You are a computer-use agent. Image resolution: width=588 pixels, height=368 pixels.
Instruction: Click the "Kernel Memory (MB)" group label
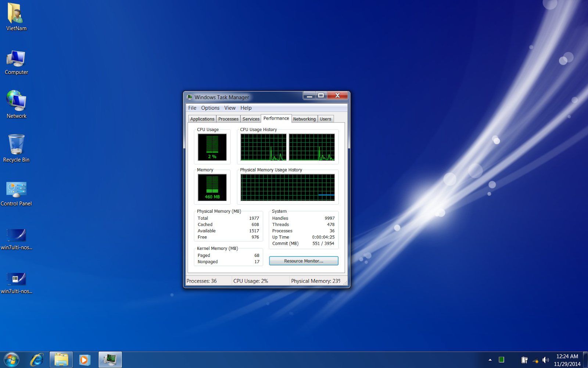(x=217, y=248)
